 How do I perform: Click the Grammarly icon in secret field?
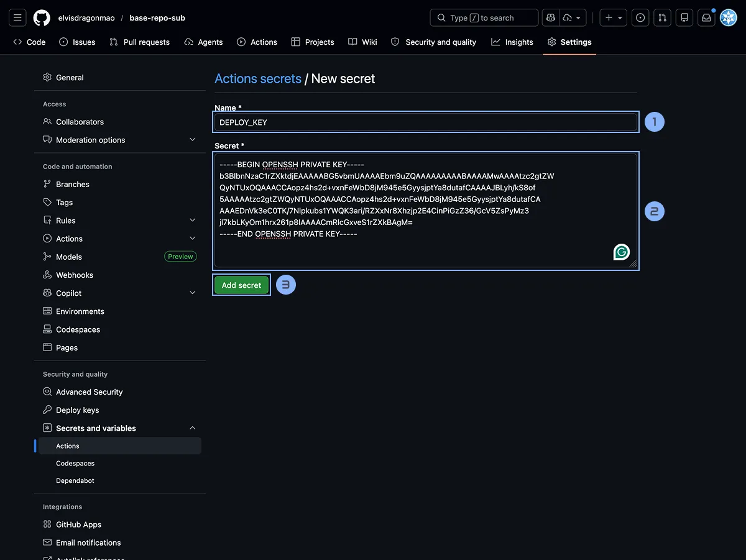621,252
